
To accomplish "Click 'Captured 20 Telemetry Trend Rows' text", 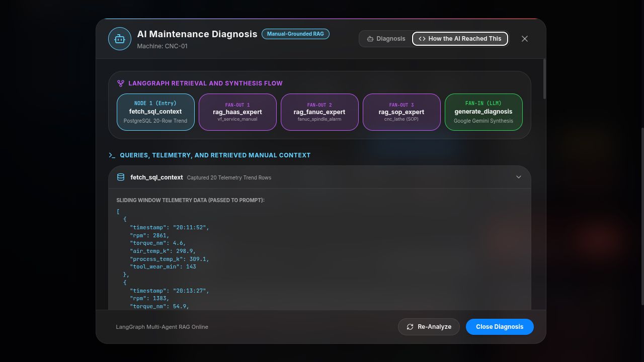I will pos(229,177).
